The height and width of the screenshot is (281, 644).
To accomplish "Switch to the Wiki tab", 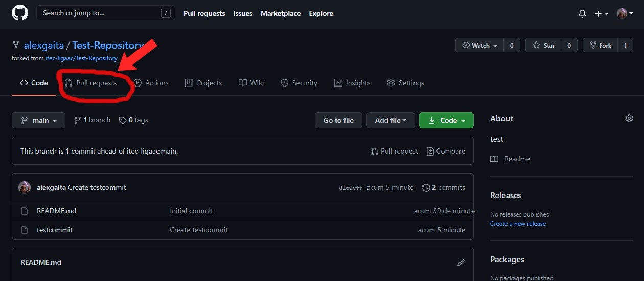I will point(251,83).
